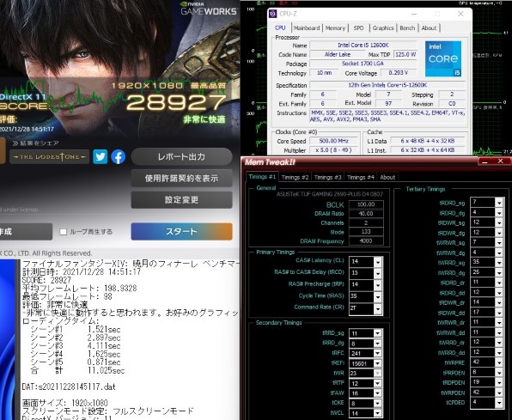Open the CPU-Z Bench tab

click(407, 28)
